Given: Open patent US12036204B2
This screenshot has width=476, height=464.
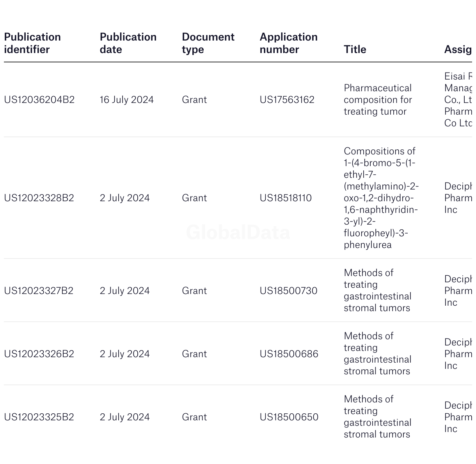Looking at the screenshot, I should pos(39,100).
